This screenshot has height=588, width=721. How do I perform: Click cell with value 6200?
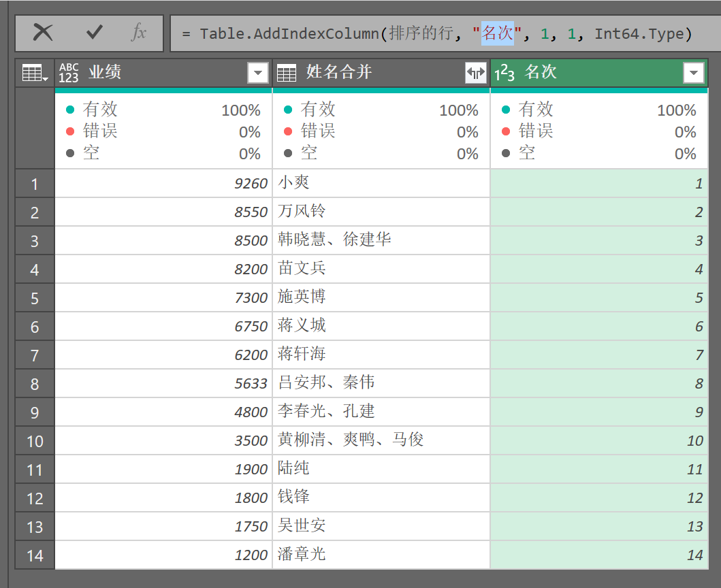(x=163, y=355)
